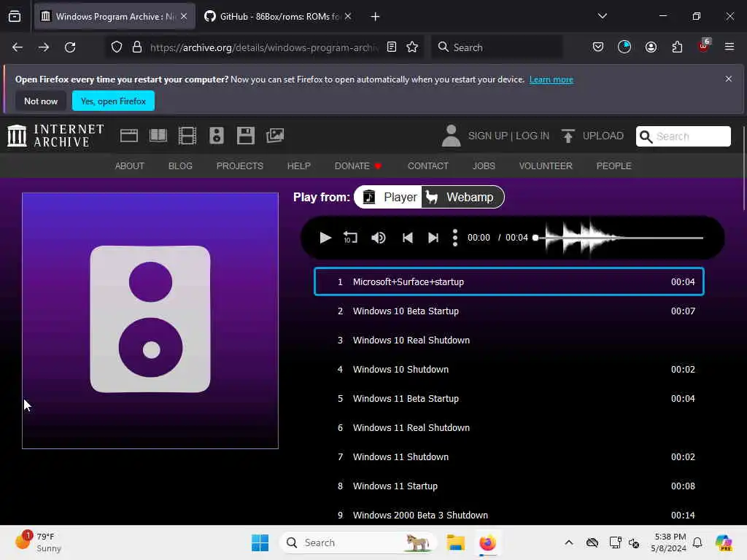Screen dimensions: 747x560
Task: Open Firefox account icon
Action: click(x=651, y=47)
